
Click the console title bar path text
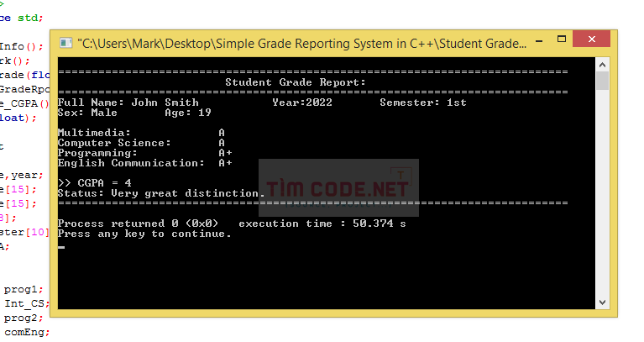pos(302,43)
